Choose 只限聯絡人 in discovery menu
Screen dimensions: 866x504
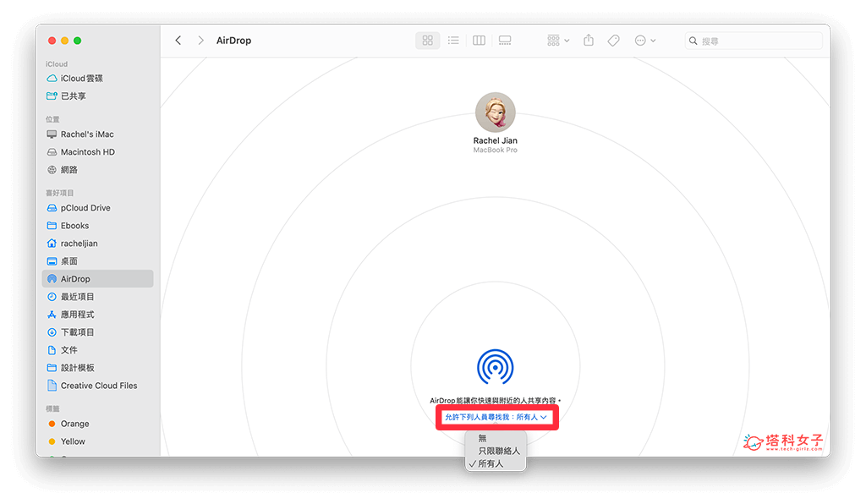point(496,451)
